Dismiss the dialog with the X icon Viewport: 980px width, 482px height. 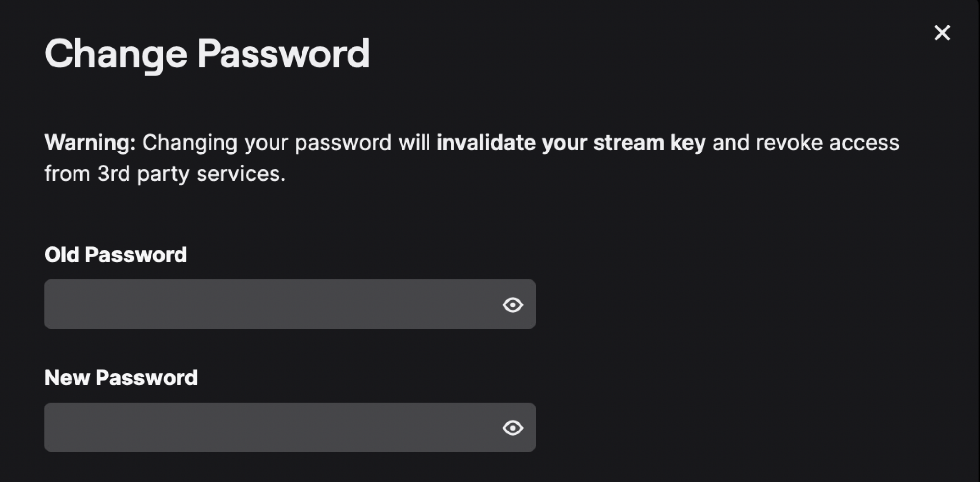[942, 33]
